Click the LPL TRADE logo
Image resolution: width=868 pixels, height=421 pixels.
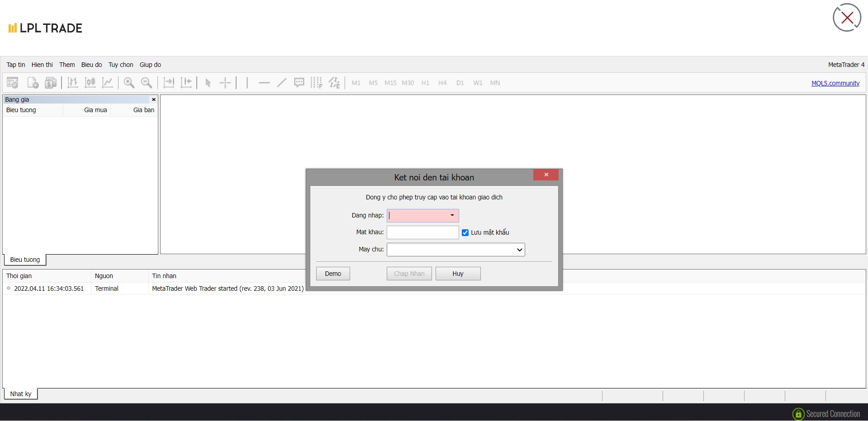(x=45, y=28)
